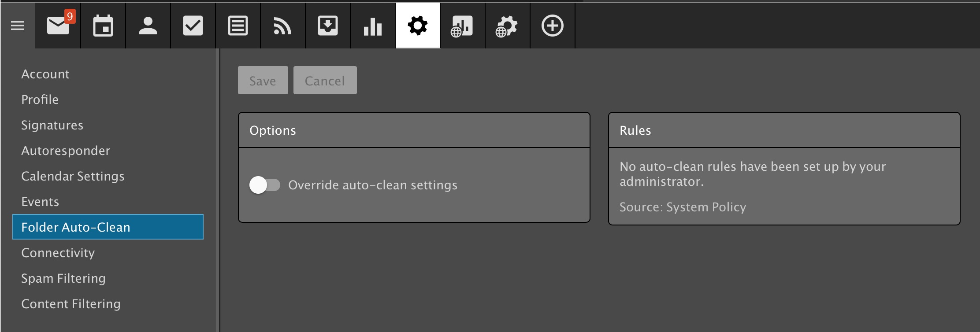980x332 pixels.
Task: Click the Cancel button
Action: point(325,81)
